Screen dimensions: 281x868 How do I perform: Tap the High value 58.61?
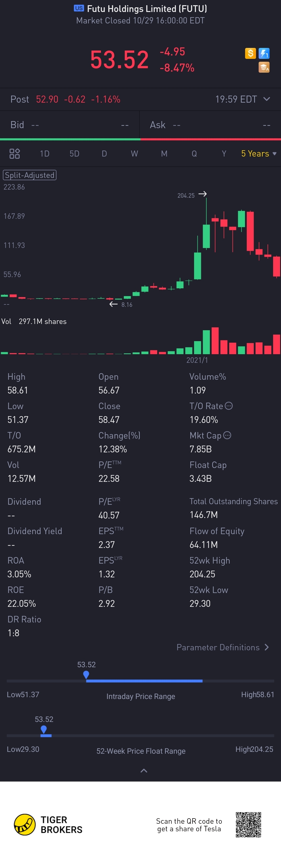point(17,390)
